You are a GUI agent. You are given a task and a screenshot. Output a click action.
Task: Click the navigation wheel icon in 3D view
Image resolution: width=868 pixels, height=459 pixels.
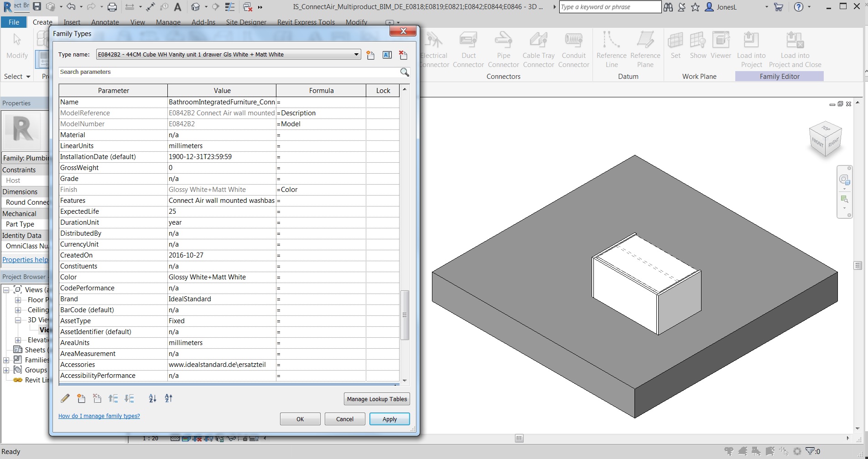click(844, 179)
